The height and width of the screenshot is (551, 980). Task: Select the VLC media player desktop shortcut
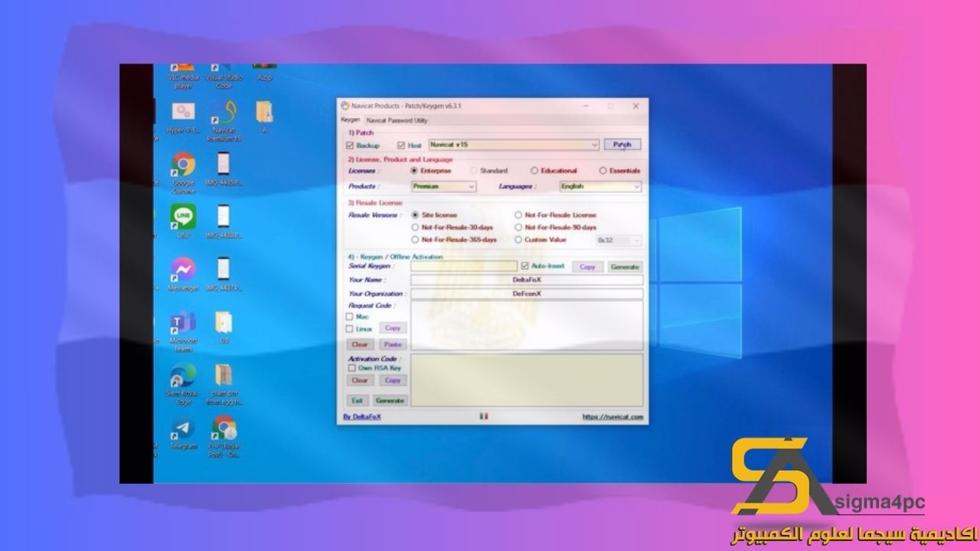tap(183, 77)
